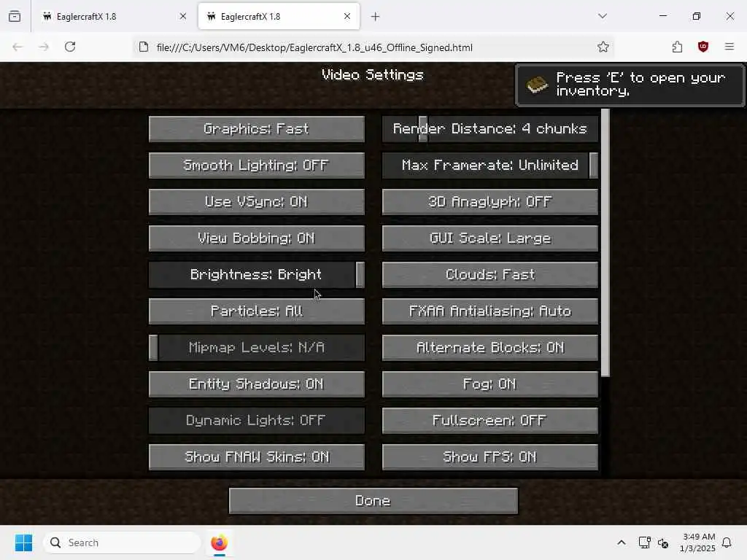Click the taskbar Search box
Viewport: 747px width, 560px height.
[x=122, y=542]
